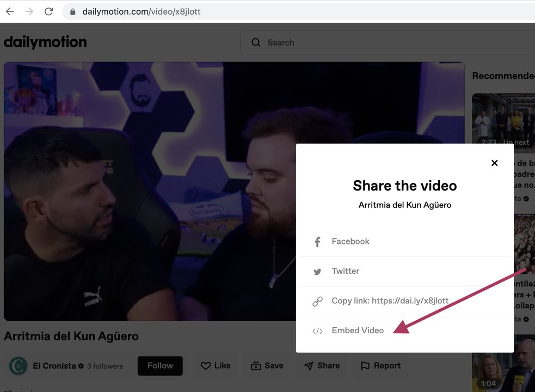Copy link https://dai.ly/x8jlott
This screenshot has width=535, height=392.
390,301
